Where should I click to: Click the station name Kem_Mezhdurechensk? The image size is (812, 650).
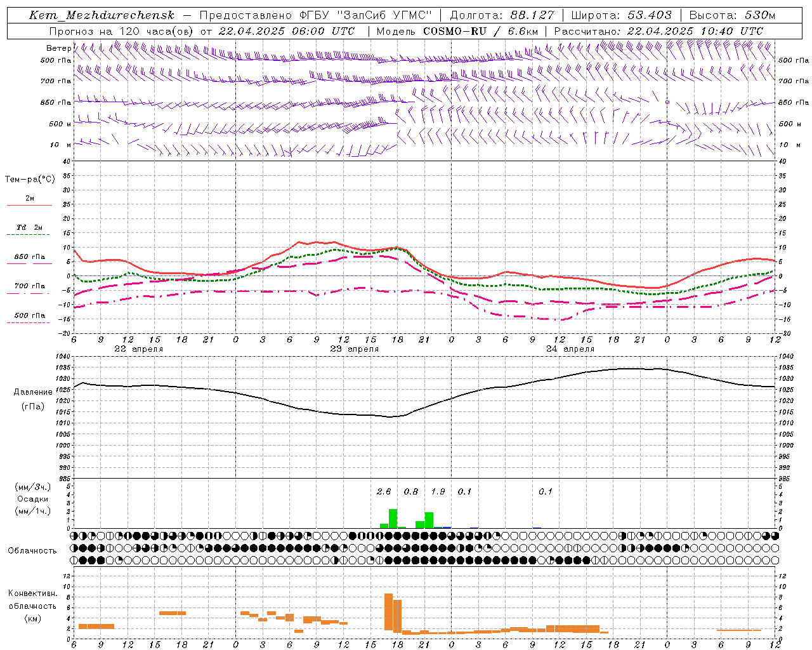[102, 15]
